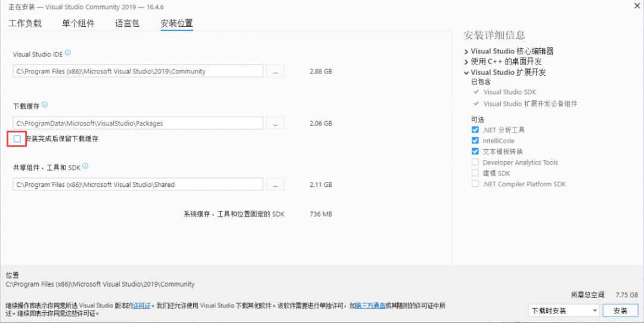This screenshot has height=323, width=644.
Task: Click Visual Studio 扩展开发必备组件 item
Action: point(530,104)
